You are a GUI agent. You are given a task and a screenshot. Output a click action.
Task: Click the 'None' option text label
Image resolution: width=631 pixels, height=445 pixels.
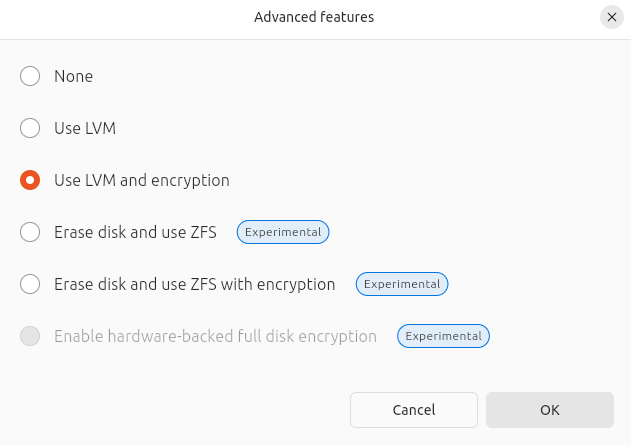73,76
